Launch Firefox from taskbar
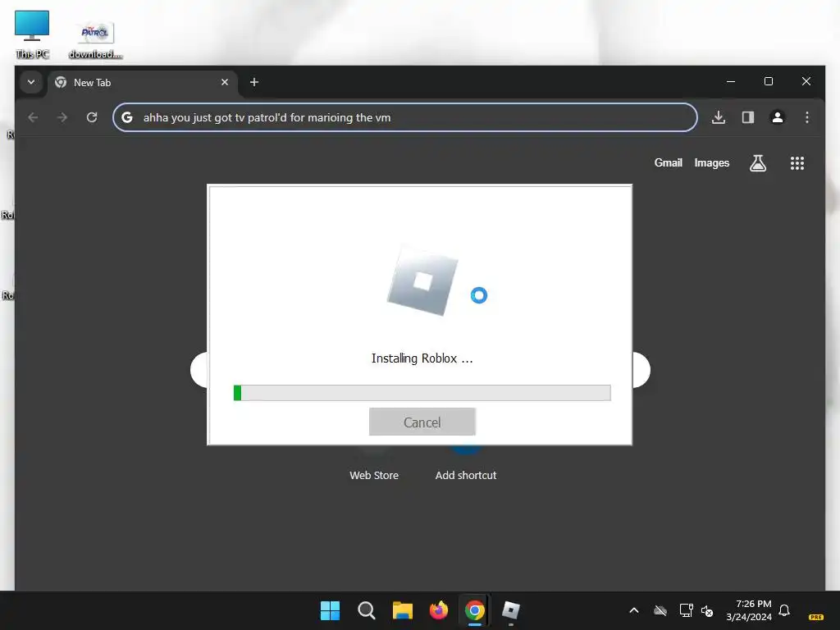The image size is (840, 630). click(x=439, y=610)
